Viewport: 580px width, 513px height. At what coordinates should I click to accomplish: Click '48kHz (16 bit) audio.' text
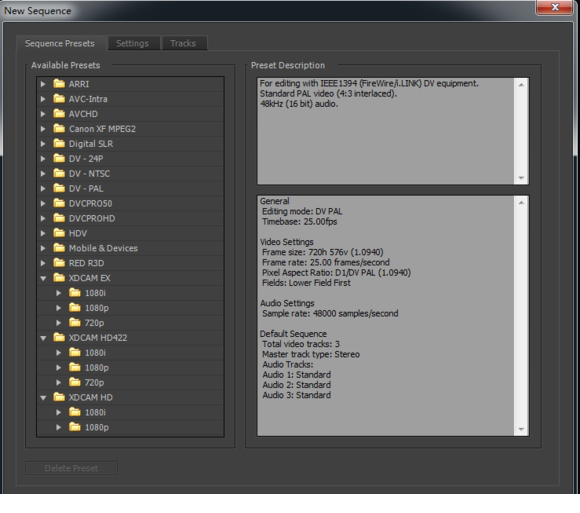pyautogui.click(x=299, y=104)
